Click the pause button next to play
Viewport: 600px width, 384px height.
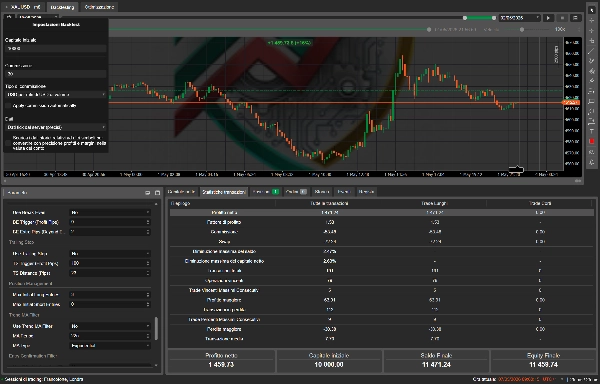(x=562, y=18)
